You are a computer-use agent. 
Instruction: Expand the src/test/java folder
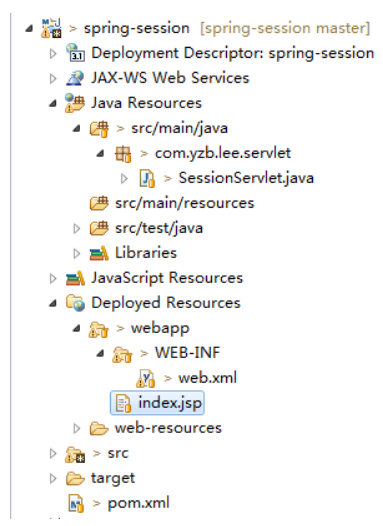pyautogui.click(x=77, y=228)
